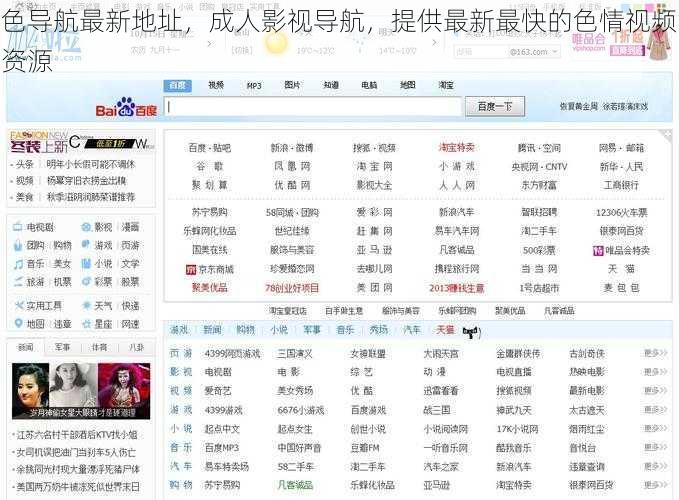Click the corner fold icon of links panel
Viewport: 679px width, 500px height.
pos(666,135)
